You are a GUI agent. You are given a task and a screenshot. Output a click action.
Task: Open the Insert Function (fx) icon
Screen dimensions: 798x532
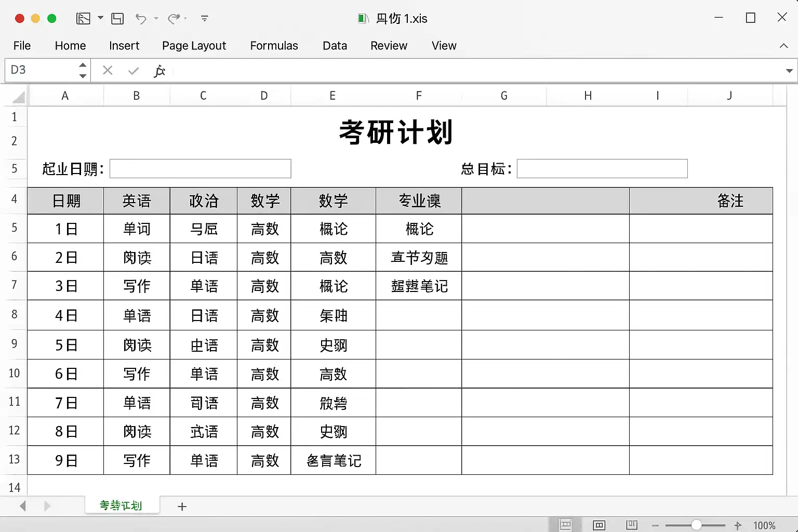click(x=159, y=70)
